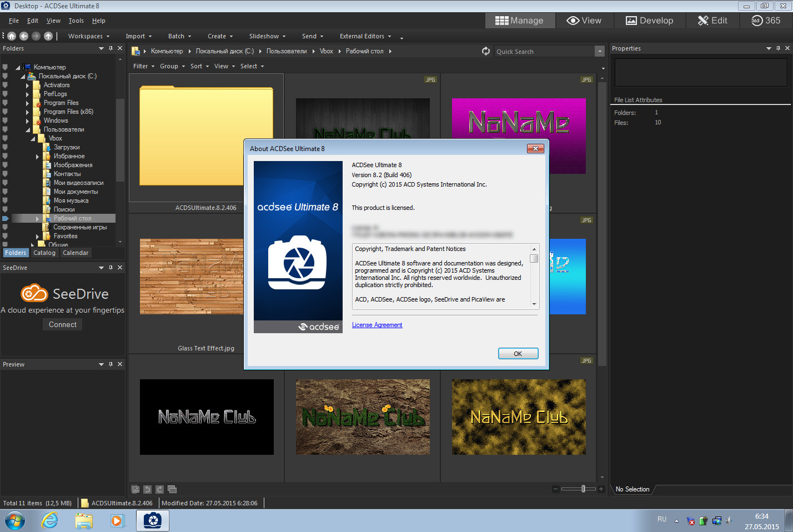The height and width of the screenshot is (532, 793).
Task: Open Windows Media Player from the taskbar
Action: (117, 521)
